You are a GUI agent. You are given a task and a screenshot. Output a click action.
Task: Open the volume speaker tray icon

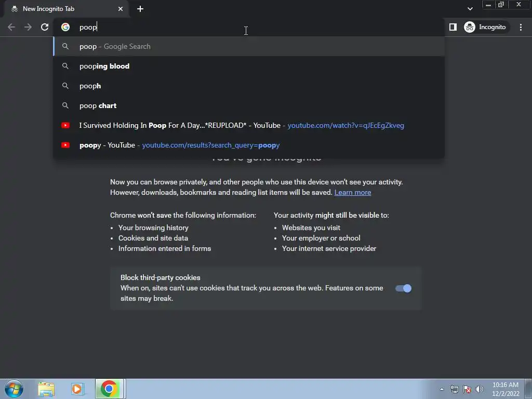[480, 389]
